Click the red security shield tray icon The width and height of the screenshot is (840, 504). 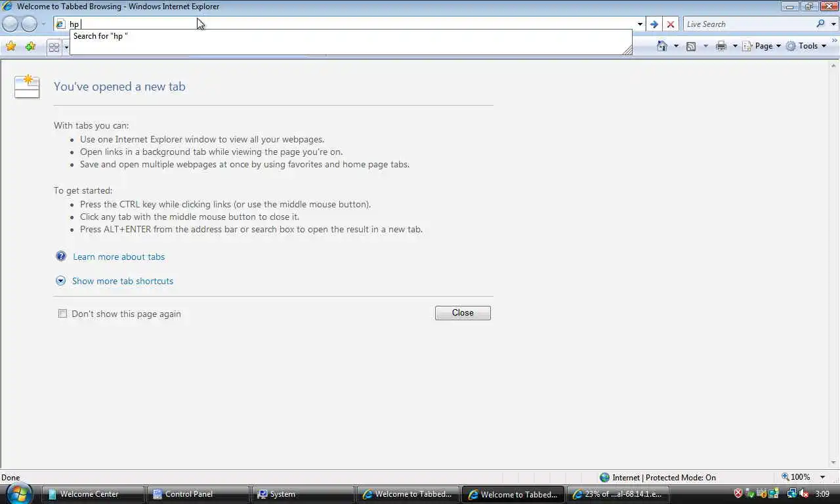pos(738,493)
